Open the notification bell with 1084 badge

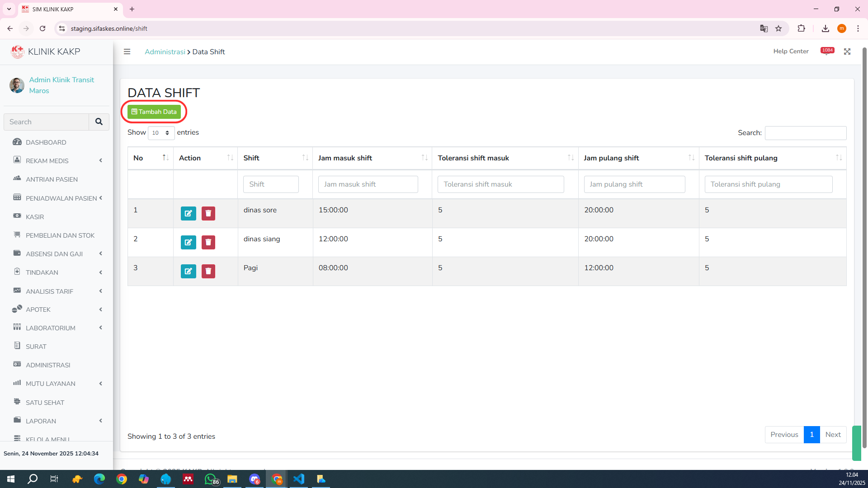827,52
